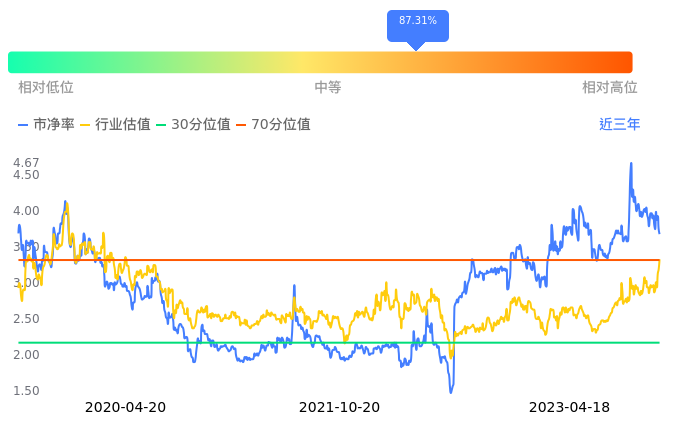Click the 2023-04-18 date axis label
Viewport: 686px width, 442px height.
coord(568,408)
